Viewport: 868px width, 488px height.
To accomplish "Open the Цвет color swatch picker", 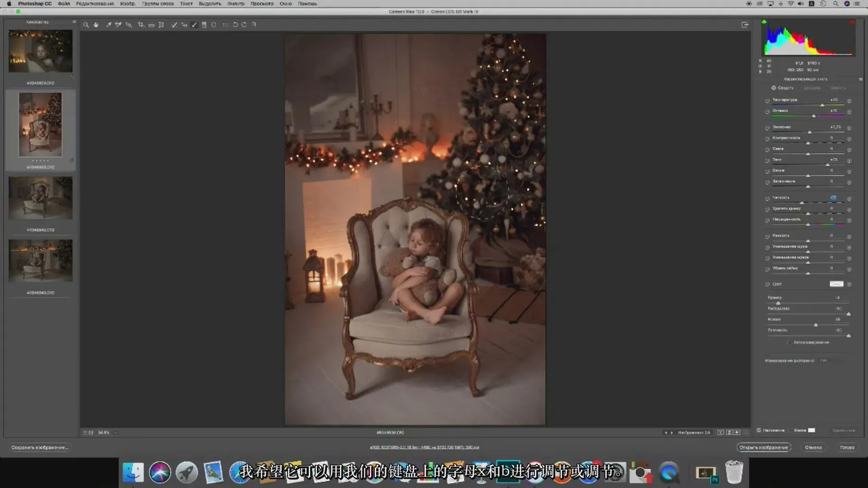I will point(836,284).
